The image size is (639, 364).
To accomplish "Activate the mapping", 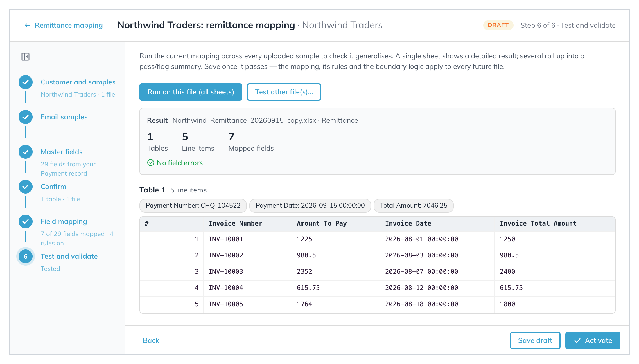I will [593, 340].
